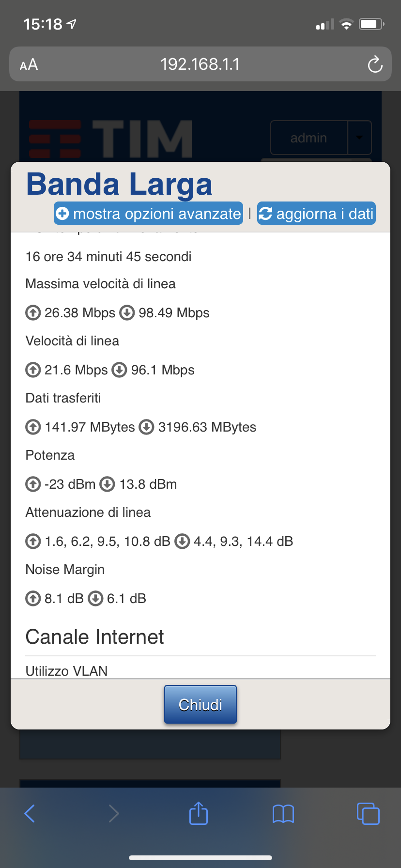Click upload arrow icon beside 26.38 Mbps
401x868 pixels.
tap(33, 313)
